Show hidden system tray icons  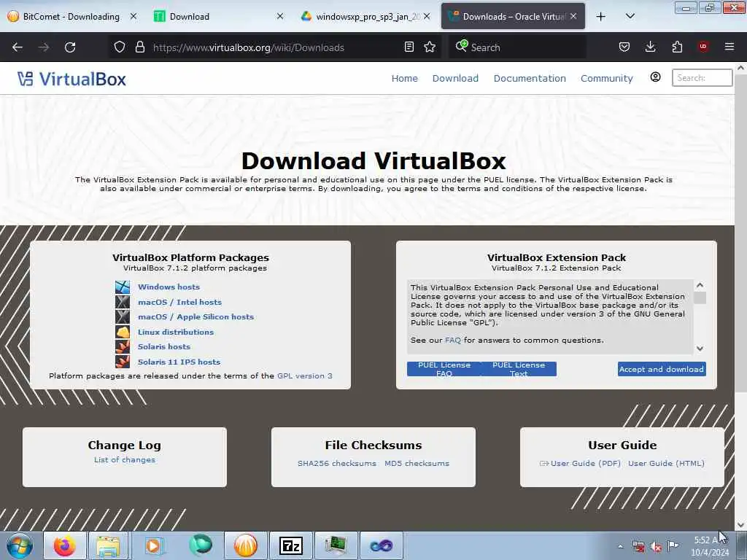click(620, 547)
